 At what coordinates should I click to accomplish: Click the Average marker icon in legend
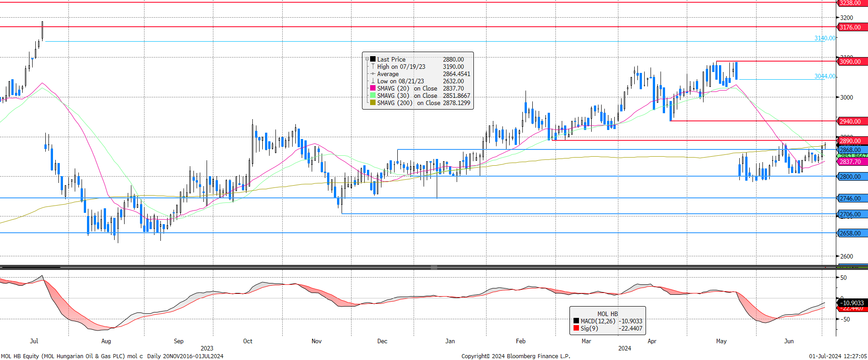point(373,74)
